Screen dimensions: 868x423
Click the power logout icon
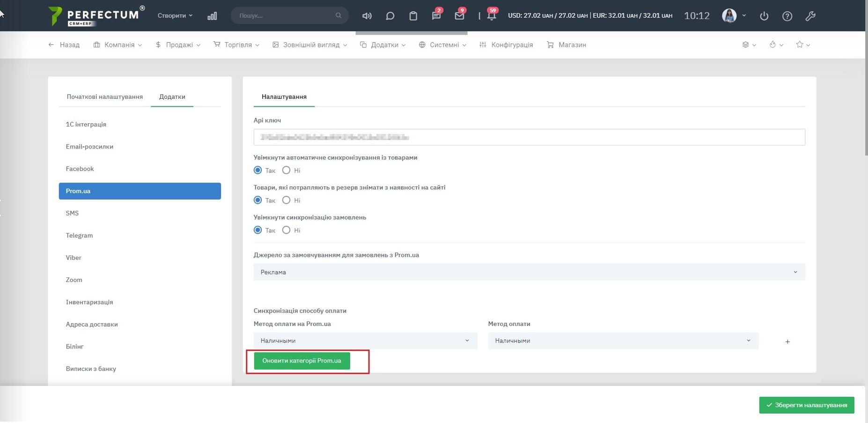pos(764,16)
